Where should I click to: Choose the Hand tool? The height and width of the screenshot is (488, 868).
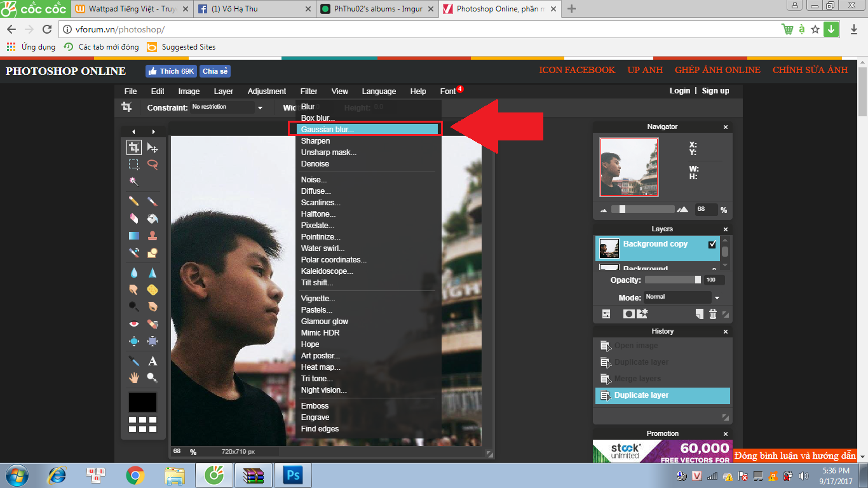coord(134,378)
